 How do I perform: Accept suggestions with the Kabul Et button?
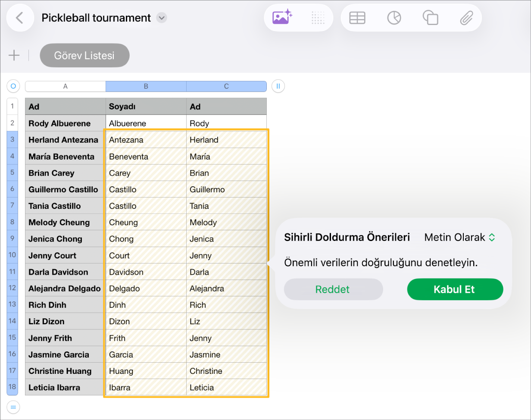pos(455,289)
